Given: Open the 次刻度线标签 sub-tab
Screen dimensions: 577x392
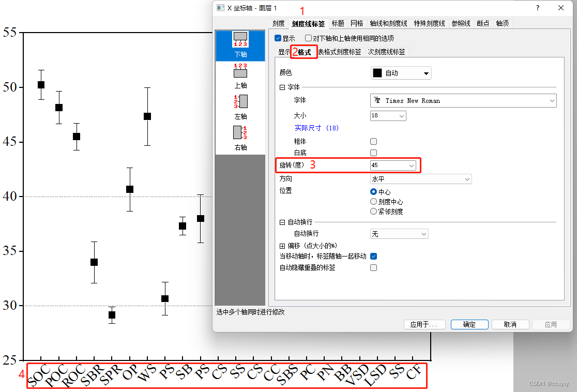Looking at the screenshot, I should [387, 52].
